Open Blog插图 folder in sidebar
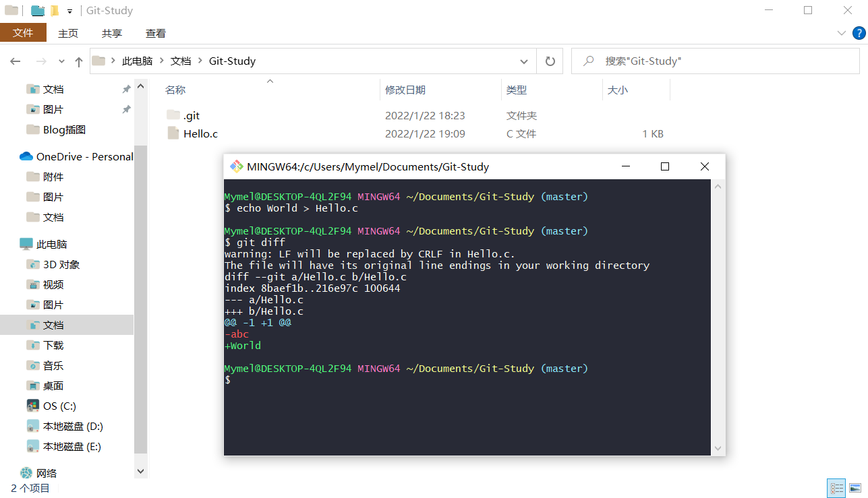Screen dimensions: 868x498 click(x=64, y=129)
